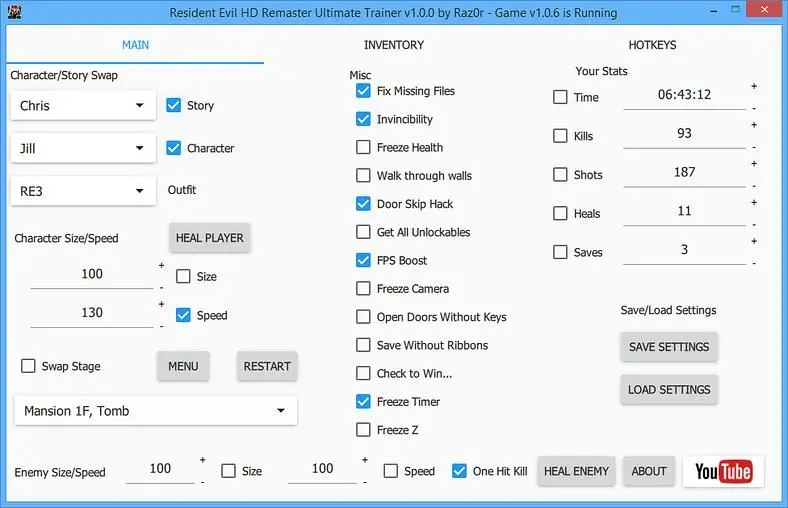Enable Save Without Ribbons
This screenshot has width=788, height=508.
click(363, 345)
